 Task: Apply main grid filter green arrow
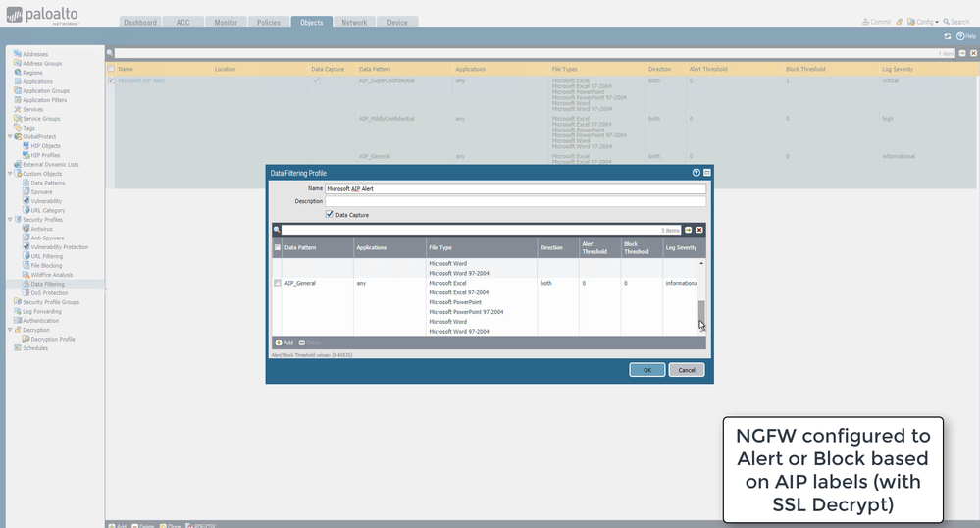962,53
